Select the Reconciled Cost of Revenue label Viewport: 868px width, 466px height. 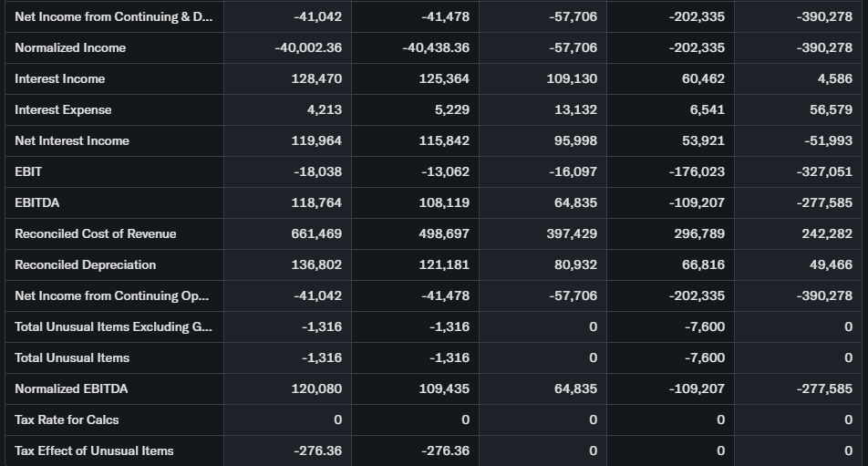click(x=96, y=233)
